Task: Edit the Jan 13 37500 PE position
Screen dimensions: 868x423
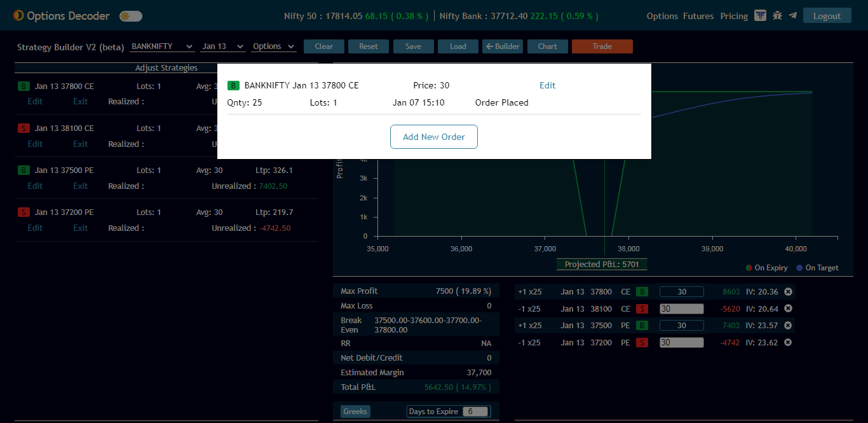Action: click(x=35, y=186)
